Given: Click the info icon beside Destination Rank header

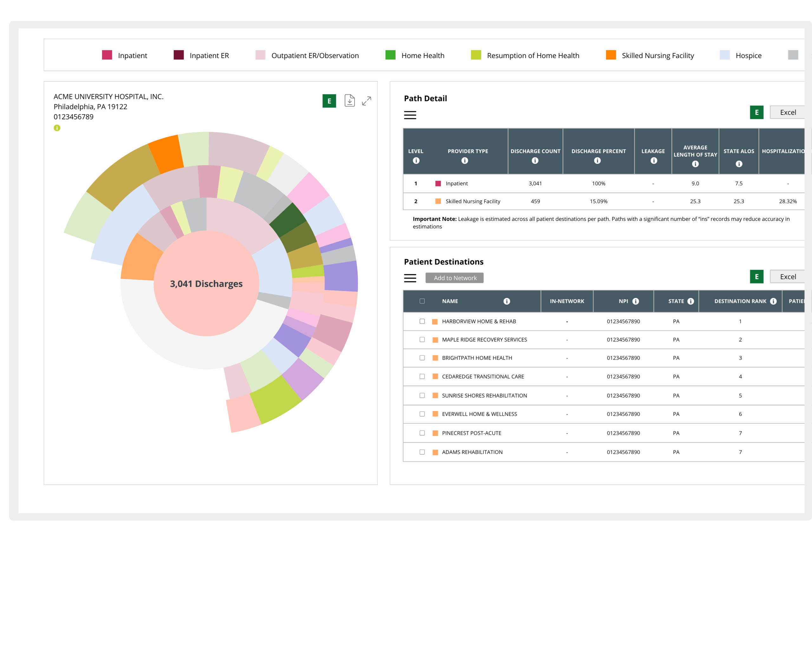Looking at the screenshot, I should coord(773,301).
